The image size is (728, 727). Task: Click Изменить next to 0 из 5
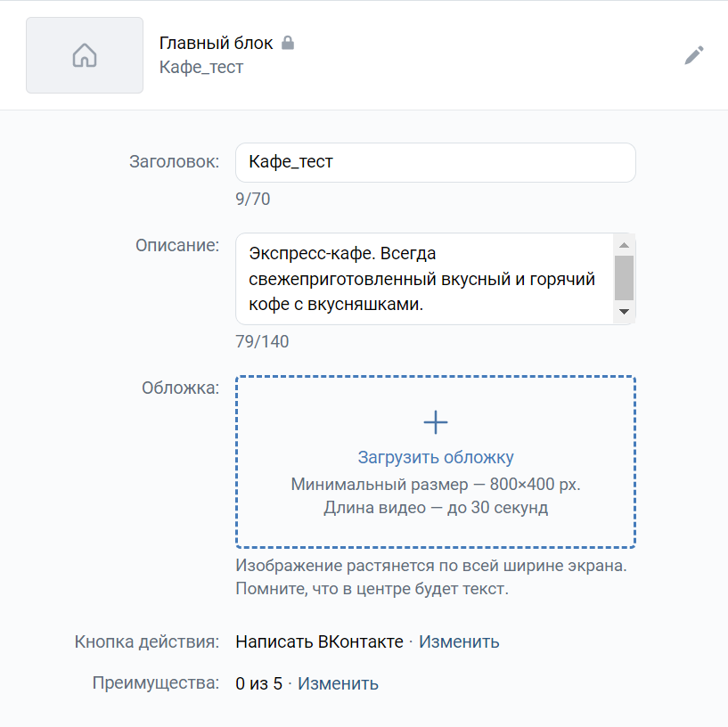point(338,683)
